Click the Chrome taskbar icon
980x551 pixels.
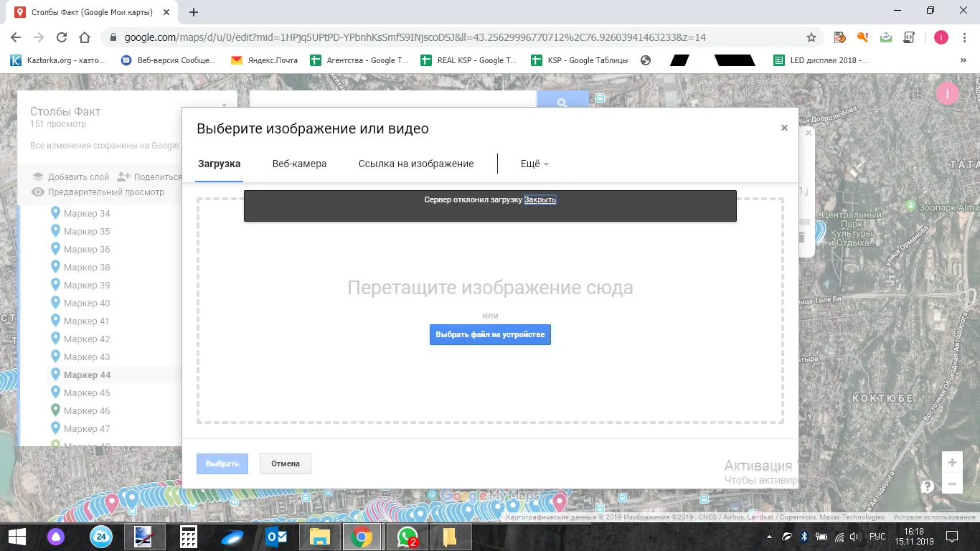tap(361, 537)
